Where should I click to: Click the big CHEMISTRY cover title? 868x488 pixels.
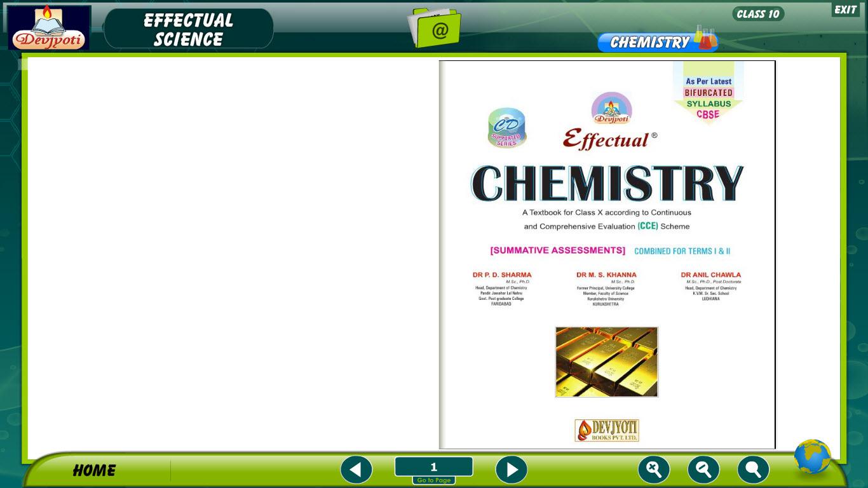click(x=607, y=183)
